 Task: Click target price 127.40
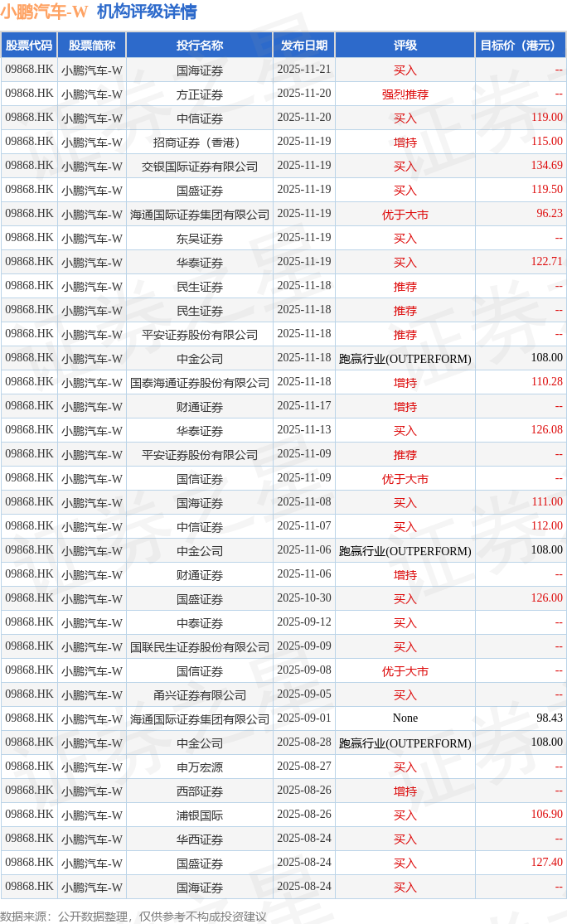(547, 863)
